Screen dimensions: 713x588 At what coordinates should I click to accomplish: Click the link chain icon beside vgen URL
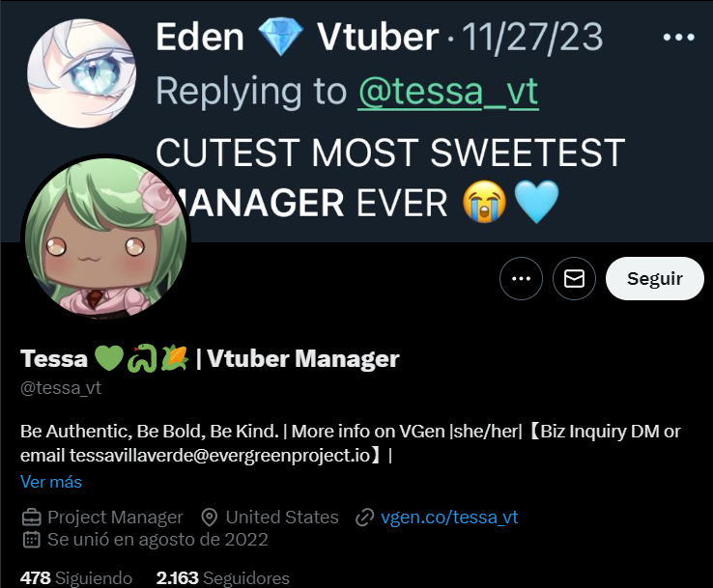click(x=364, y=518)
